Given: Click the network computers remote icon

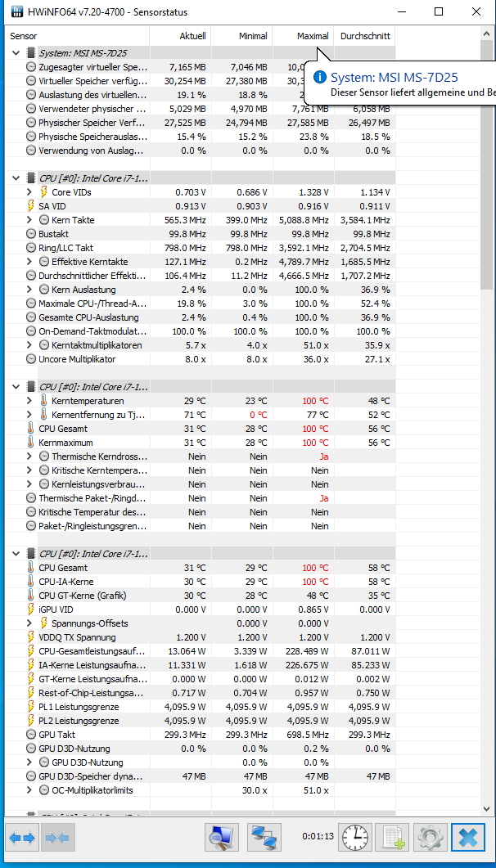Looking at the screenshot, I should pos(264,838).
